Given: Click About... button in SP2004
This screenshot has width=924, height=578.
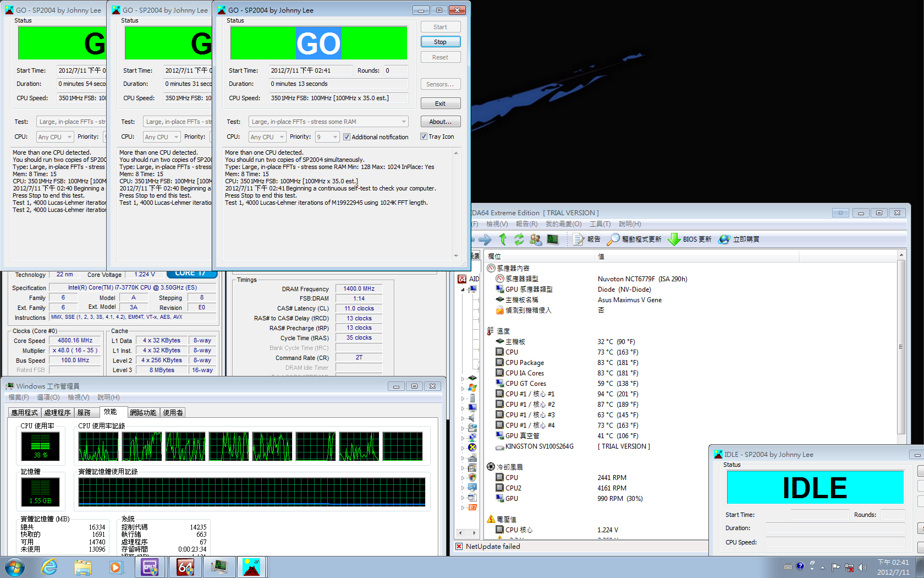Looking at the screenshot, I should [x=440, y=122].
